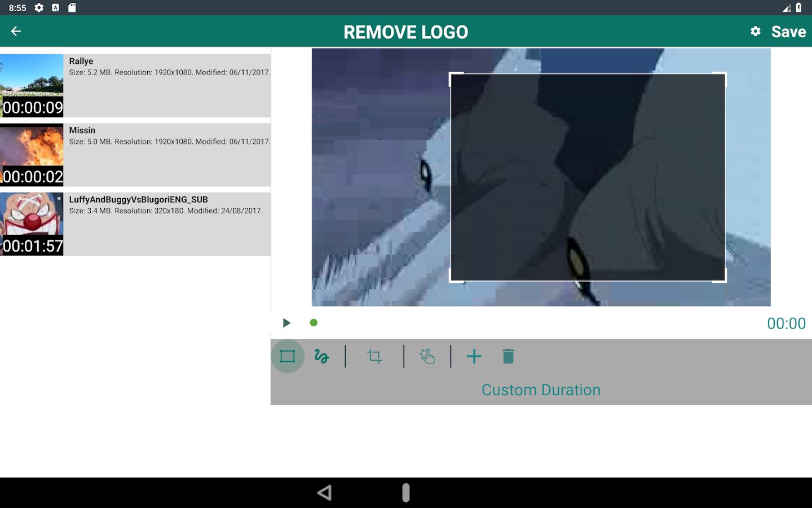The height and width of the screenshot is (508, 812).
Task: Play the video preview
Action: (286, 323)
